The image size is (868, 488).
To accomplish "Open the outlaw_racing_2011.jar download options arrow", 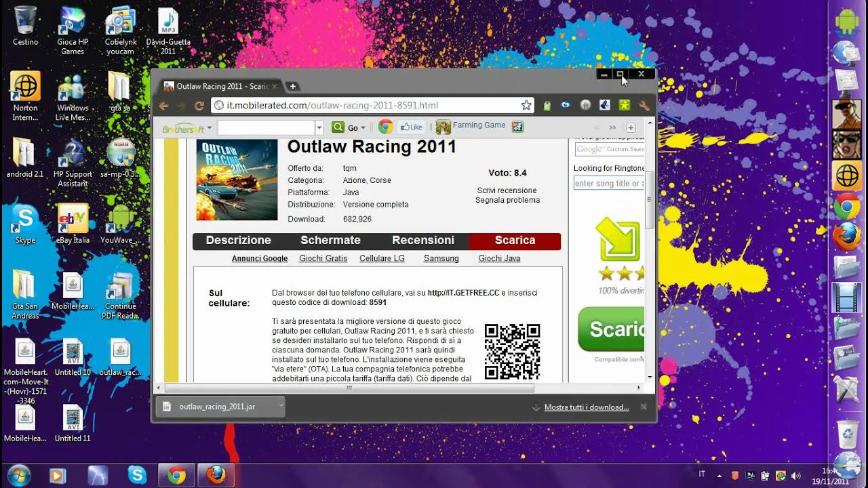I will click(280, 407).
